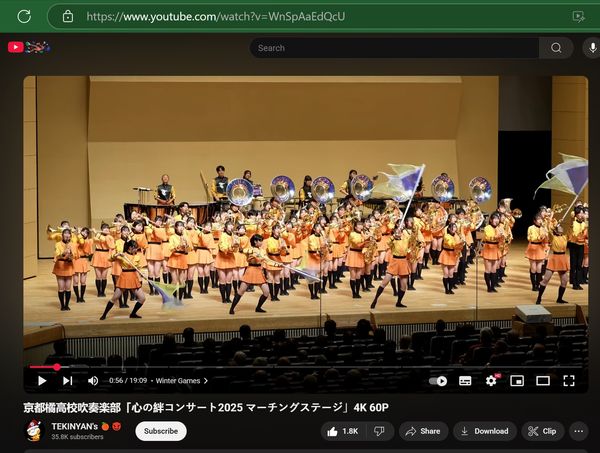The image size is (600, 453).
Task: Open the TEKINYAN's channel name link
Action: (75, 426)
